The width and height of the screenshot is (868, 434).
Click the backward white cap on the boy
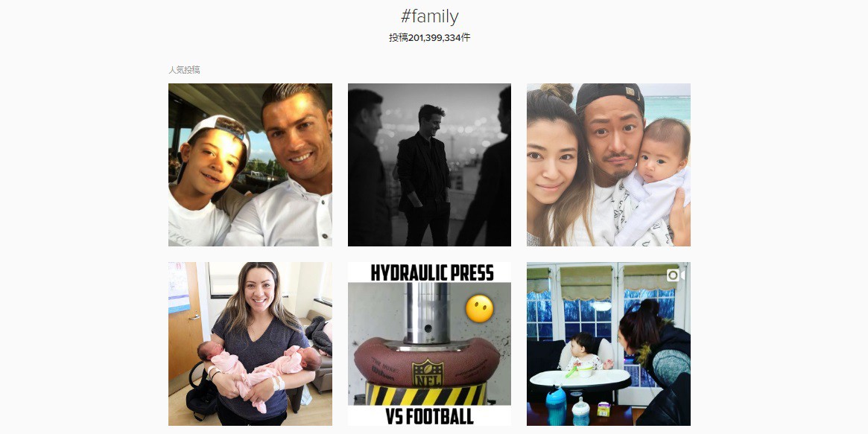(x=221, y=132)
